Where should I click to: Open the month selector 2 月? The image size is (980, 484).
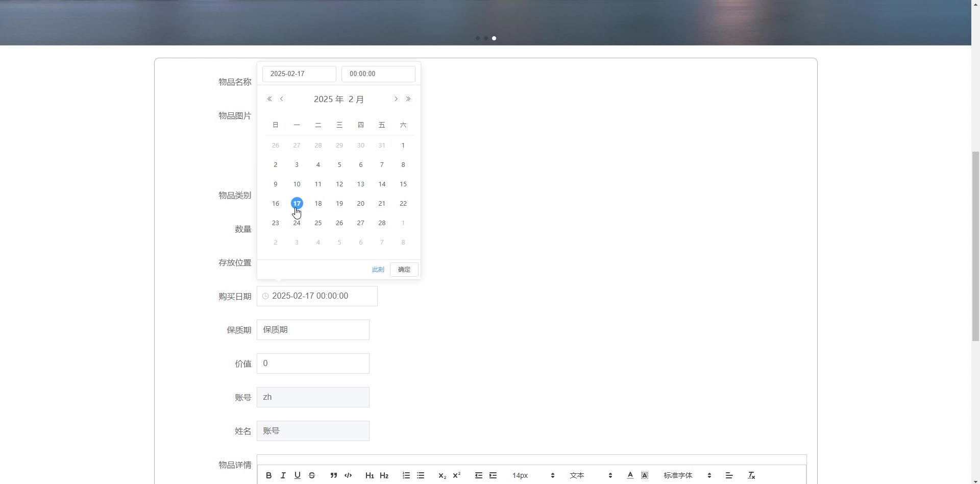tap(356, 99)
